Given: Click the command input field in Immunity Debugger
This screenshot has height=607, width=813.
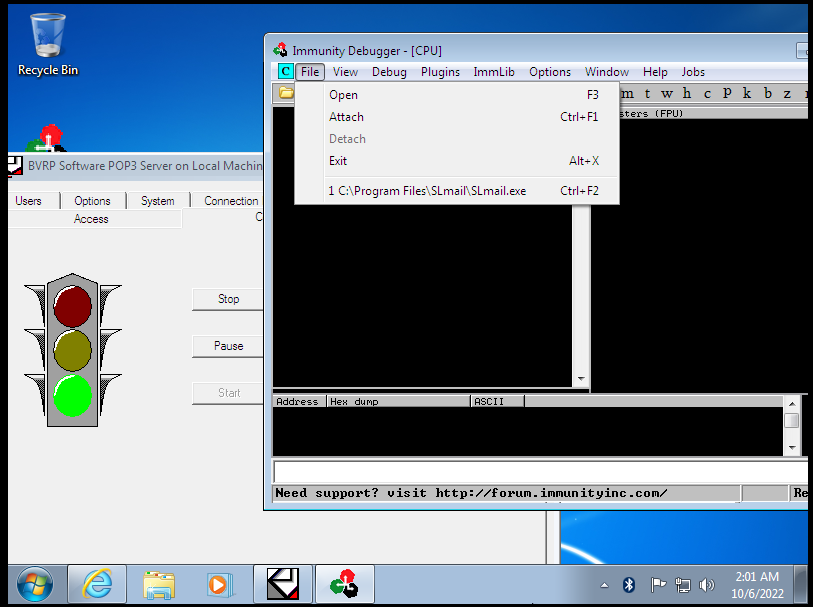Looking at the screenshot, I should [540, 472].
